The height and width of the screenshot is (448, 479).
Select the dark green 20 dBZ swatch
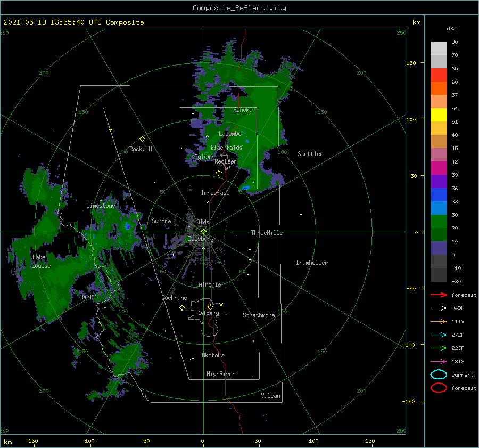[x=439, y=234]
